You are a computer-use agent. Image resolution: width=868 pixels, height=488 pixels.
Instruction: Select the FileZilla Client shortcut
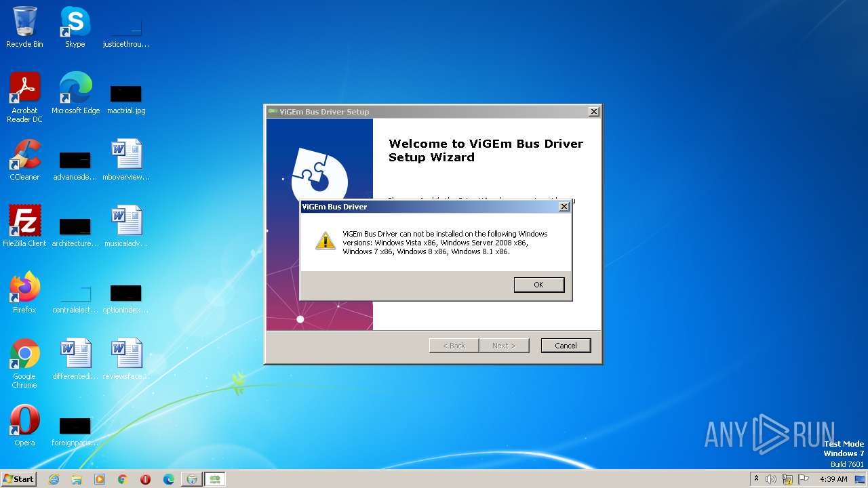tap(24, 226)
